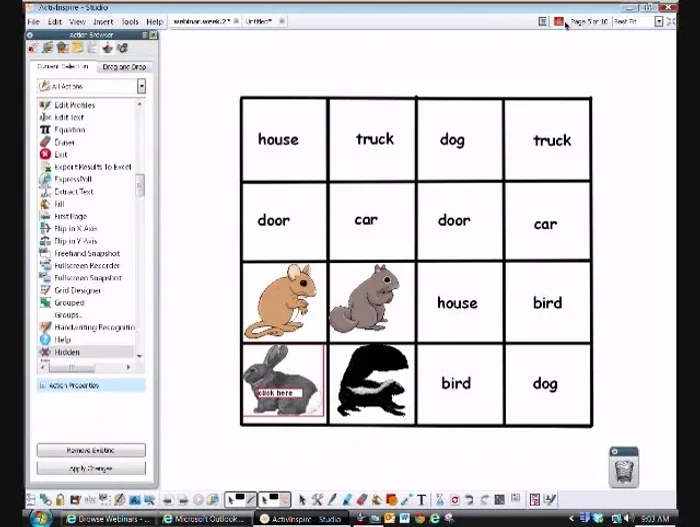The image size is (700, 527).
Task: Click the Clear tool icon
Action: point(440,500)
